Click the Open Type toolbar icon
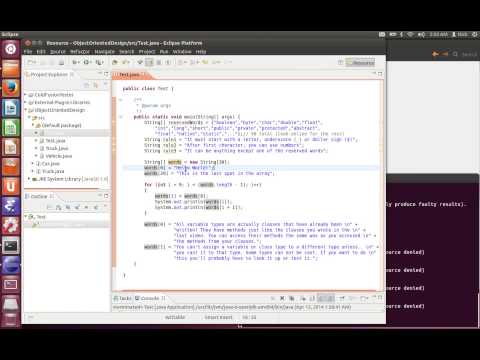480x360 pixels. click(115, 62)
